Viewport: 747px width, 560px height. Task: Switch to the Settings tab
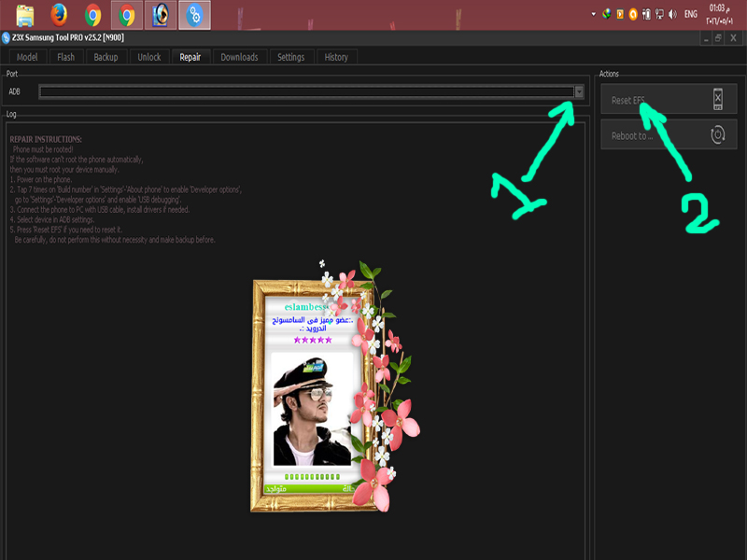pos(291,57)
